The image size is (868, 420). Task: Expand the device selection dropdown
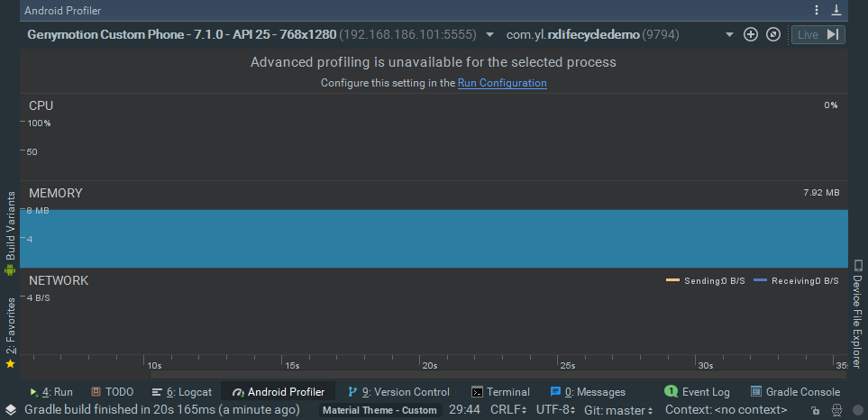click(489, 34)
